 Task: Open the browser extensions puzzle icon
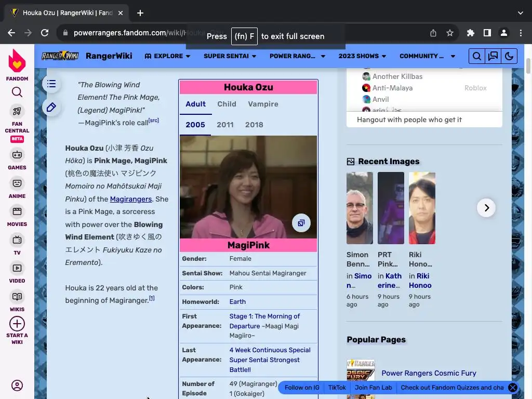471,33
